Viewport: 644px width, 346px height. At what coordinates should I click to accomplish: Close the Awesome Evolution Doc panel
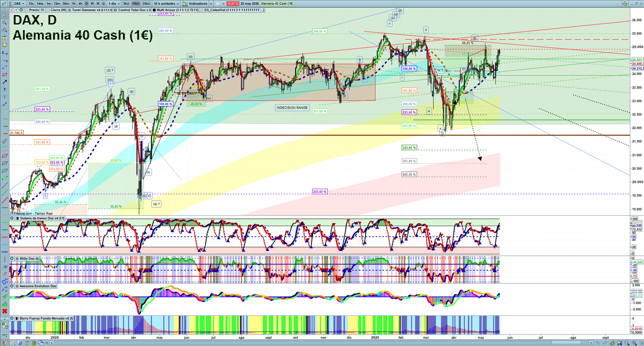click(12, 286)
